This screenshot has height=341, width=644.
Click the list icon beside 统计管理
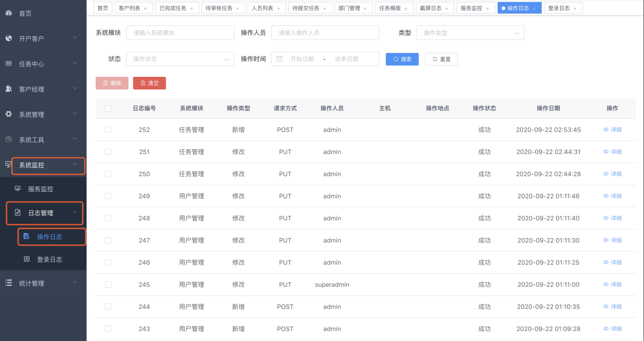[8, 283]
